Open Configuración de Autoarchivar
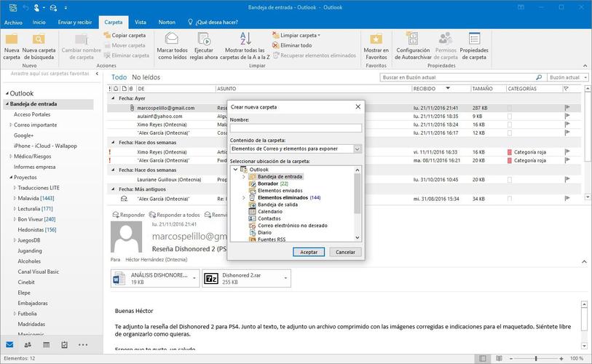The image size is (592, 364). tap(413, 46)
